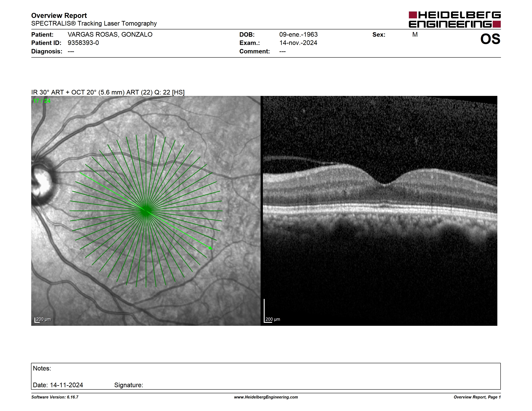Click 'Overview Report, Page 1' footer text
The image size is (532, 411).
[x=477, y=397]
